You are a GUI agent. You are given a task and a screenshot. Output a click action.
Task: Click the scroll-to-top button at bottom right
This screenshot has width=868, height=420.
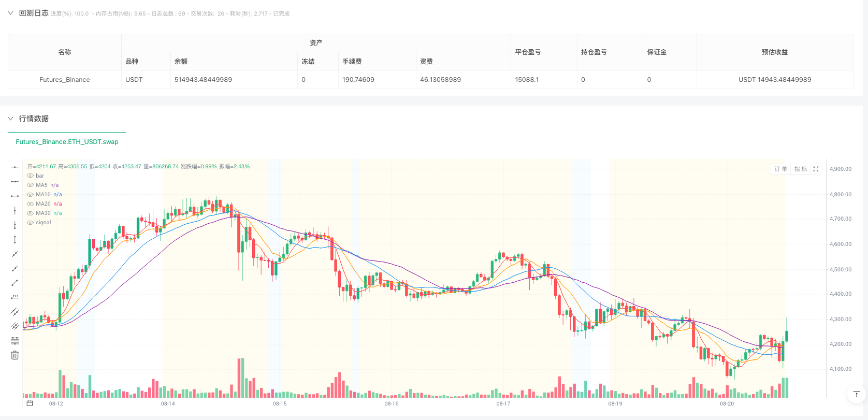[856, 394]
